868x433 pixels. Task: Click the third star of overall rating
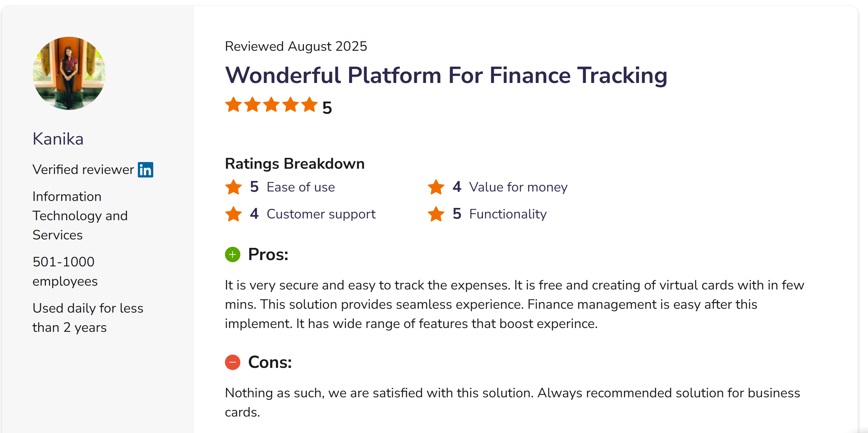click(x=271, y=105)
